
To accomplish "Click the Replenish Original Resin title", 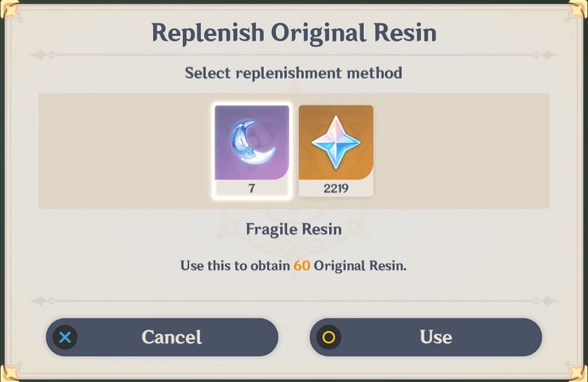I will (294, 33).
